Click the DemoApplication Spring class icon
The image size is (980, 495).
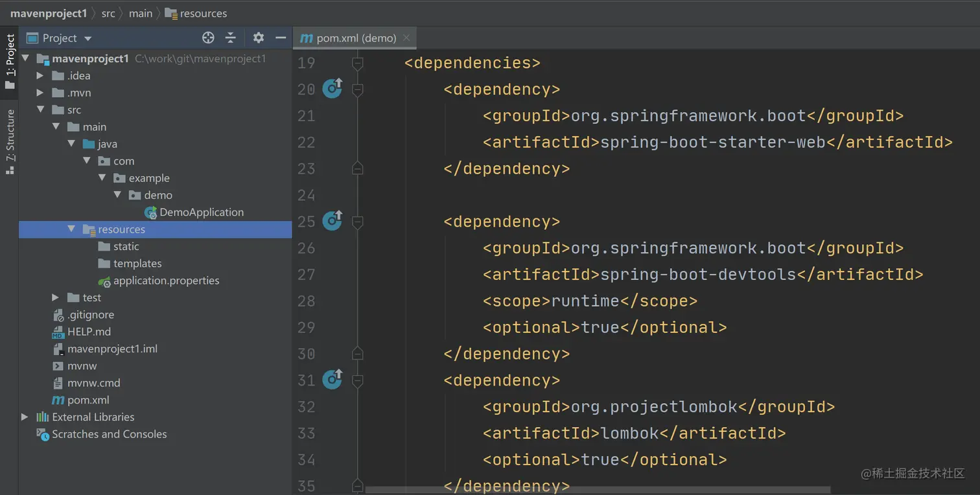click(151, 213)
